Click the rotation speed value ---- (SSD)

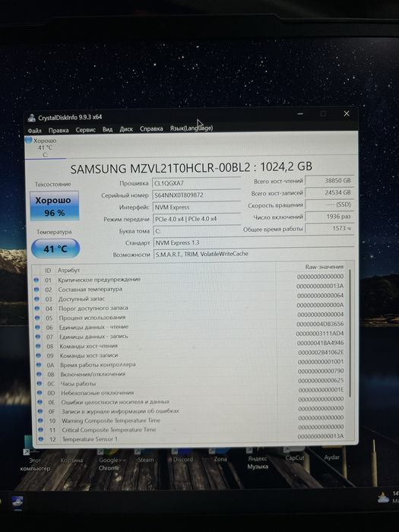[x=329, y=204]
